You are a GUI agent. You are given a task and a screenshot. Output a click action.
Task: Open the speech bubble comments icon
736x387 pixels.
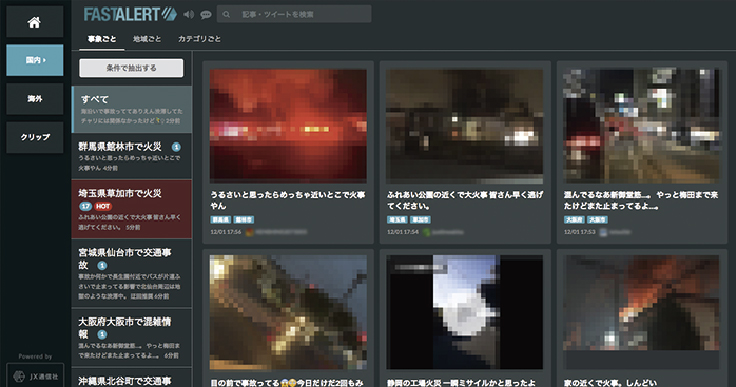206,15
